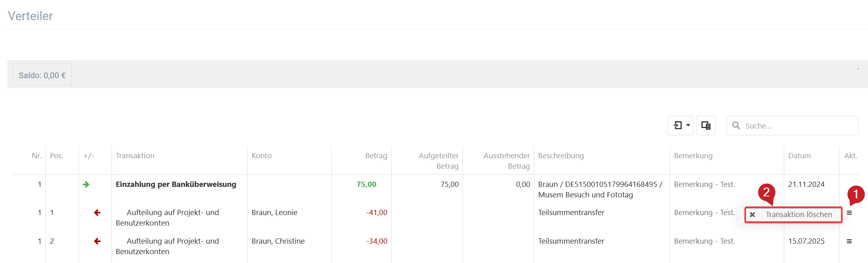The image size is (868, 263).
Task: Focus the Suche search field
Action: pos(792,126)
